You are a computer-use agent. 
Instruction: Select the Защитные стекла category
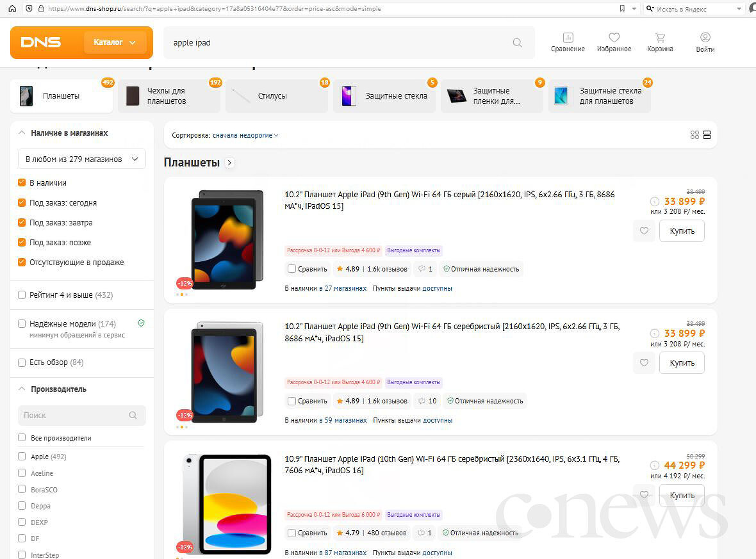coord(384,96)
